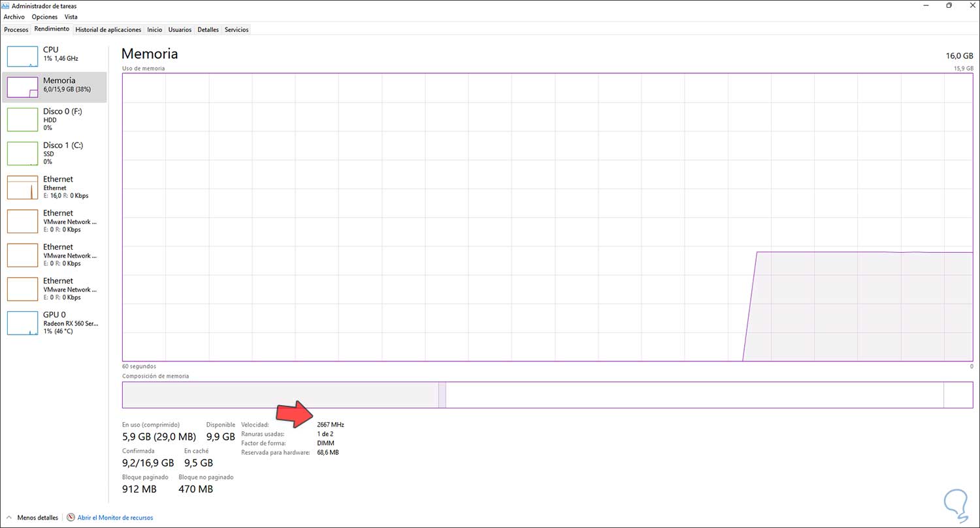This screenshot has height=528, width=980.
Task: Click the 2667 MHz speed value
Action: coord(331,425)
